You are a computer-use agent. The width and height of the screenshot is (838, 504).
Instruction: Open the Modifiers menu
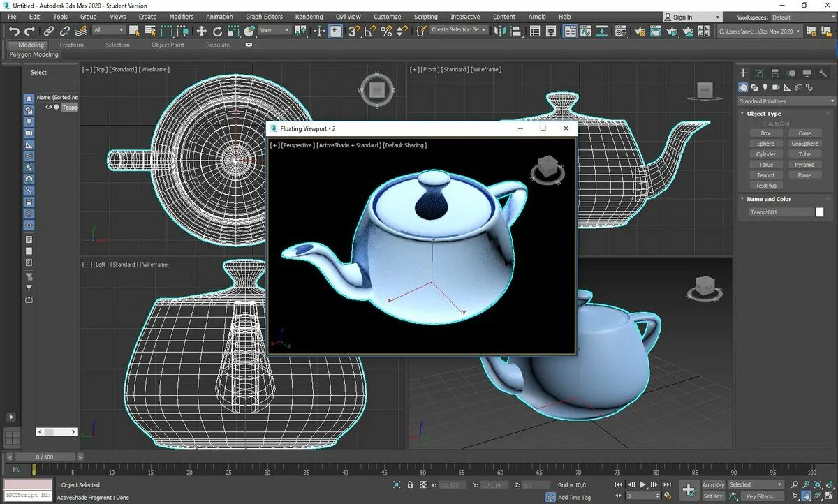182,17
